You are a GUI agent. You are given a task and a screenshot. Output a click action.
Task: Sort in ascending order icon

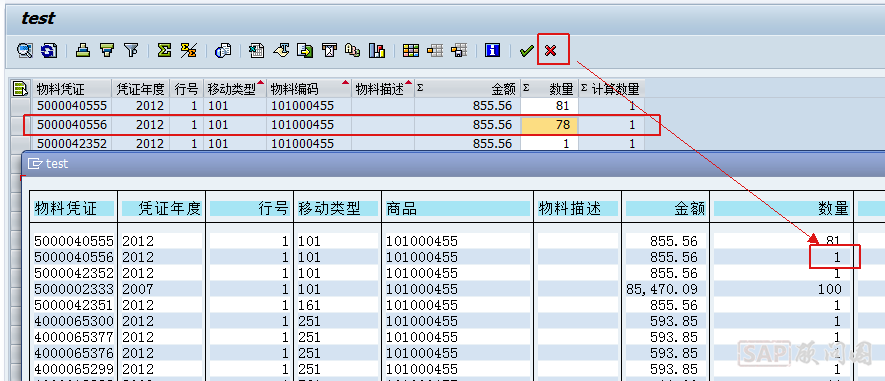(84, 51)
